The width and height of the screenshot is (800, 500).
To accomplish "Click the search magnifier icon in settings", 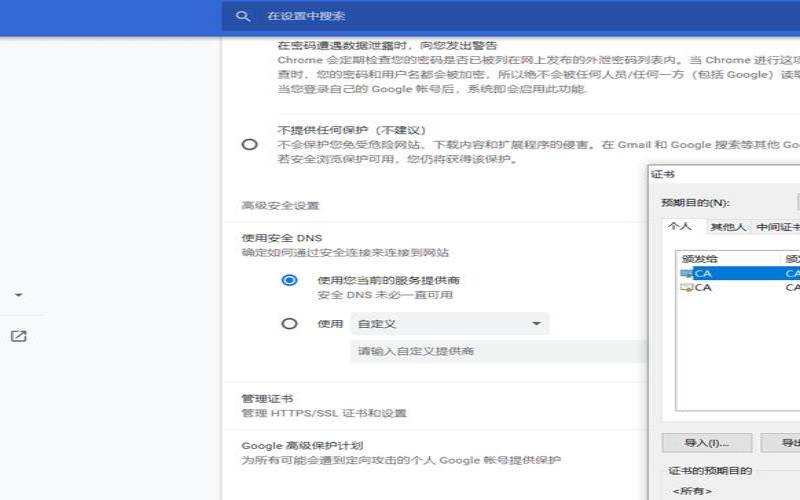I will [x=243, y=16].
